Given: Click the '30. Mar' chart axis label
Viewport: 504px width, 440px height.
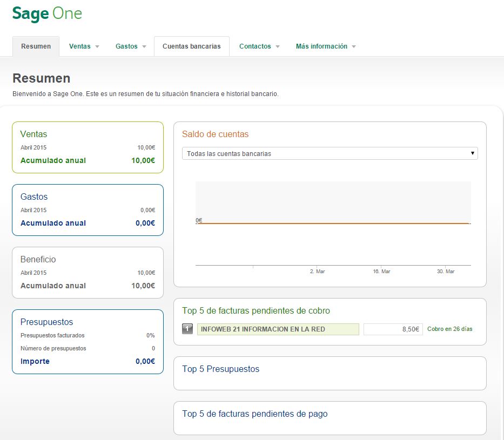Looking at the screenshot, I should 446,272.
